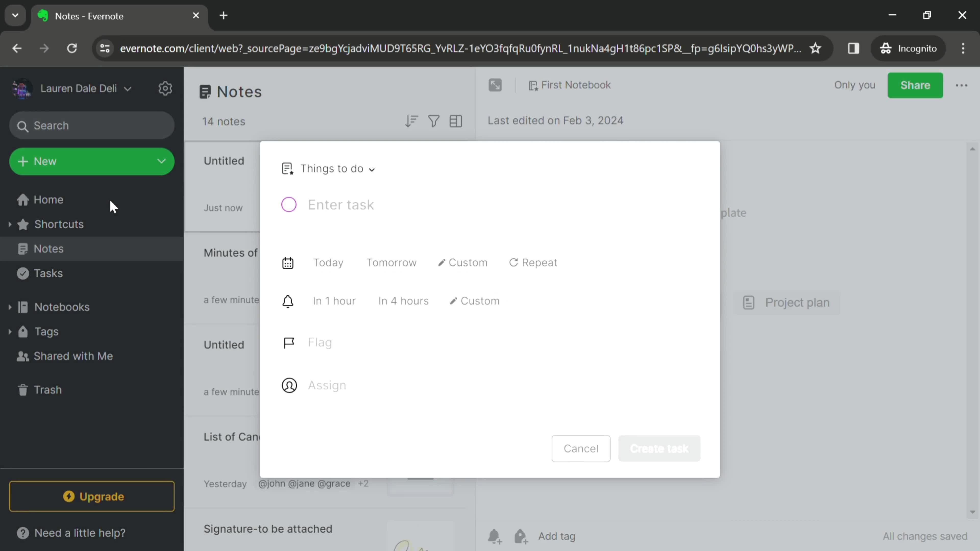Image resolution: width=980 pixels, height=551 pixels.
Task: Select the In 4 hours reminder option
Action: pos(403,301)
